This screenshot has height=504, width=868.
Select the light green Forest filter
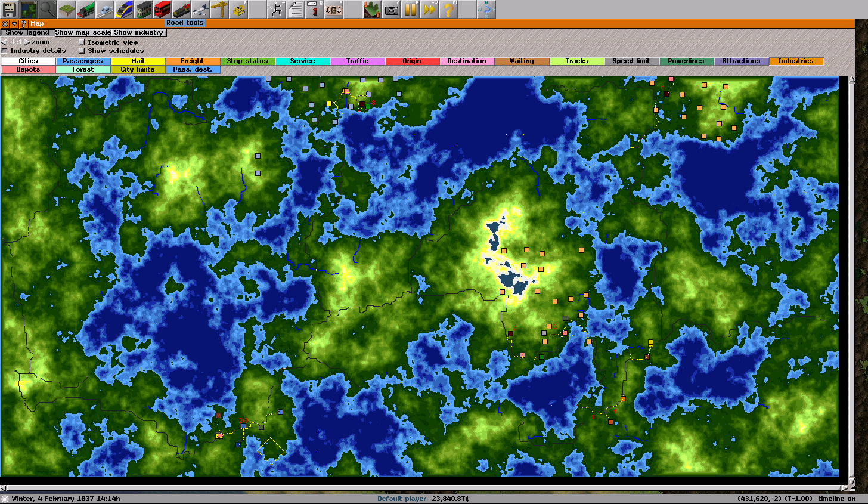tap(83, 69)
